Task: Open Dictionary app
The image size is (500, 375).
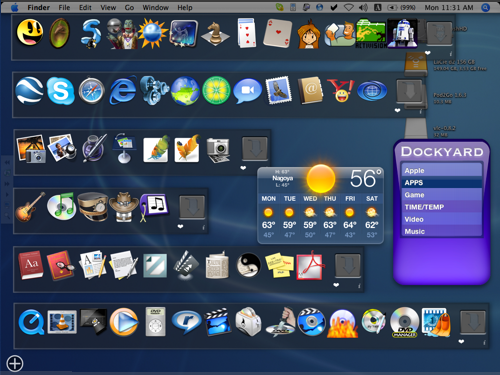Action: tap(31, 265)
